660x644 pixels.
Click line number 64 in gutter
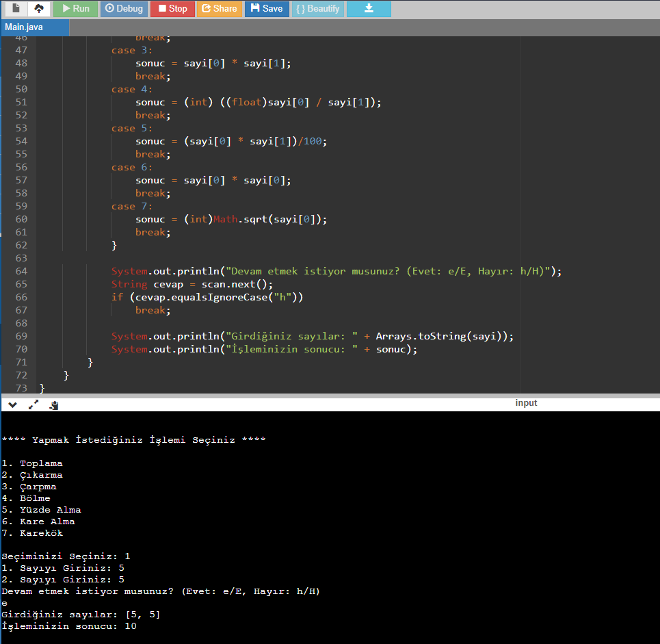(21, 271)
